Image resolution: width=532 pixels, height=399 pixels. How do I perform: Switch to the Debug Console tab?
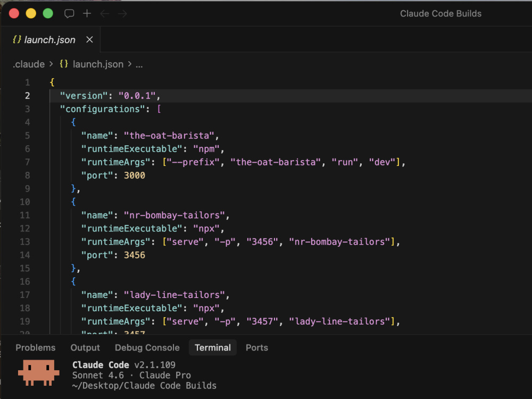pos(147,347)
